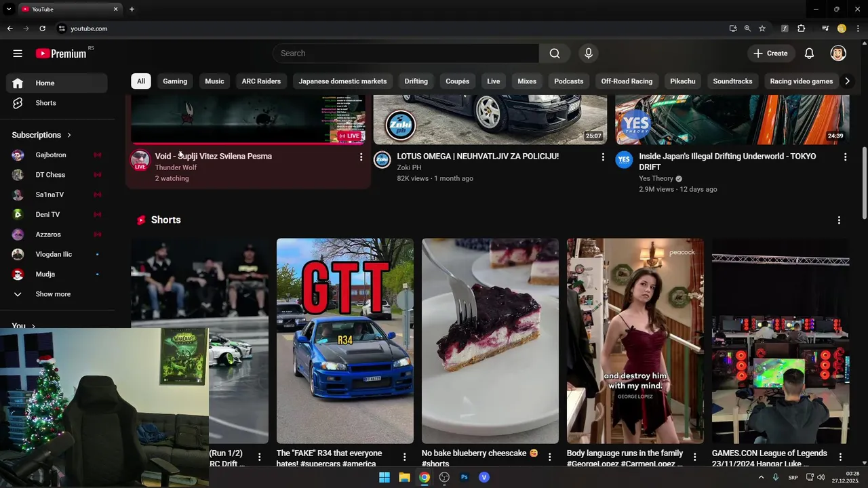Select the Off-Road Racing chip
This screenshot has height=488, width=868.
(627, 81)
